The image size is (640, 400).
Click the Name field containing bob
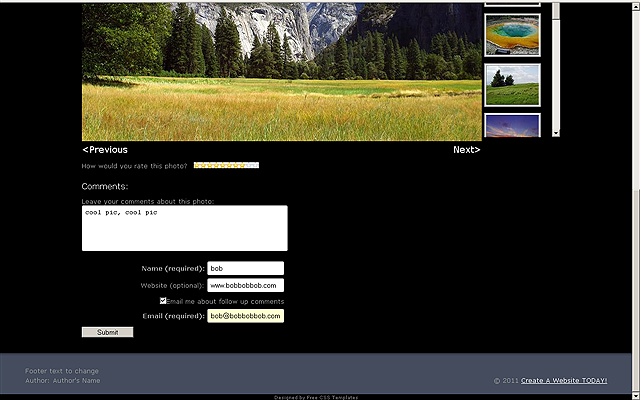[245, 268]
